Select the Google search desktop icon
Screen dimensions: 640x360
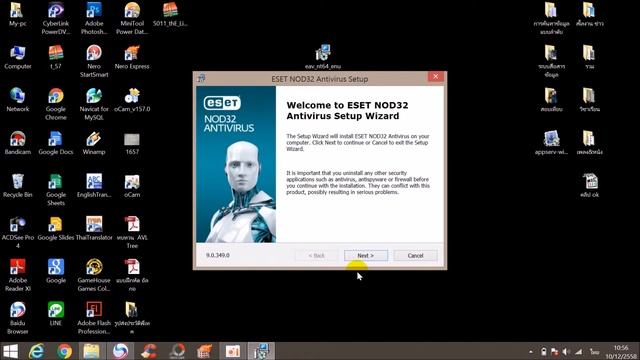pyautogui.click(x=56, y=271)
